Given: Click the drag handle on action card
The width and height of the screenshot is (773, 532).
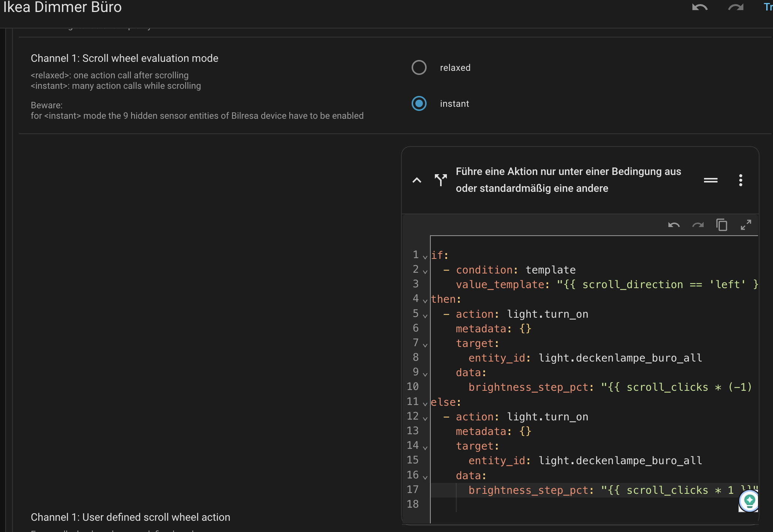Looking at the screenshot, I should coord(710,180).
